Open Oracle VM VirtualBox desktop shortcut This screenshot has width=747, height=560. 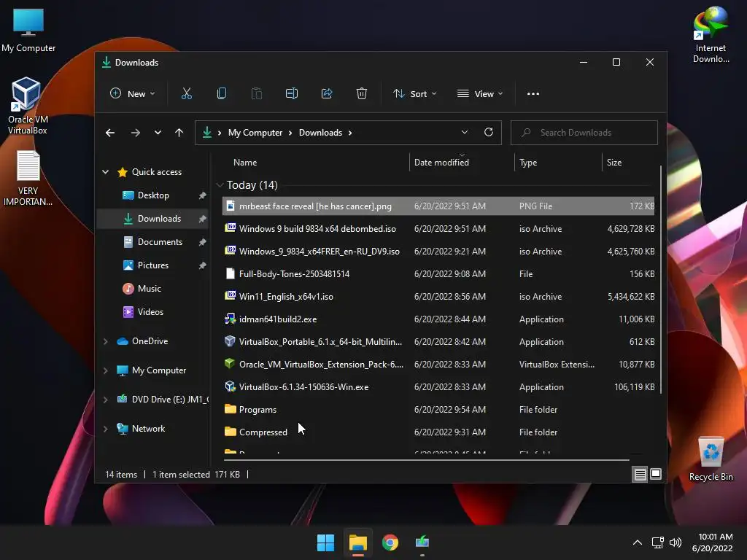pos(27,106)
